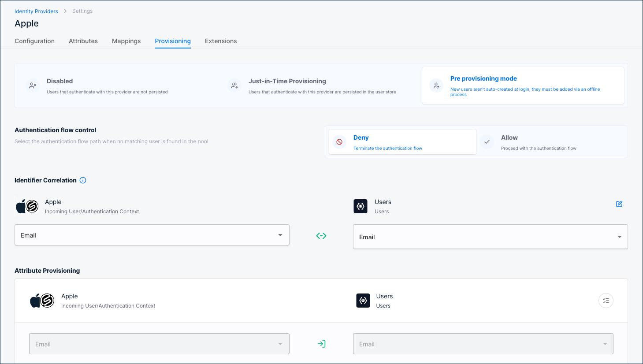Click the green arrow between provisioning Email fields
Viewport: 643px width, 364px height.
[321, 343]
